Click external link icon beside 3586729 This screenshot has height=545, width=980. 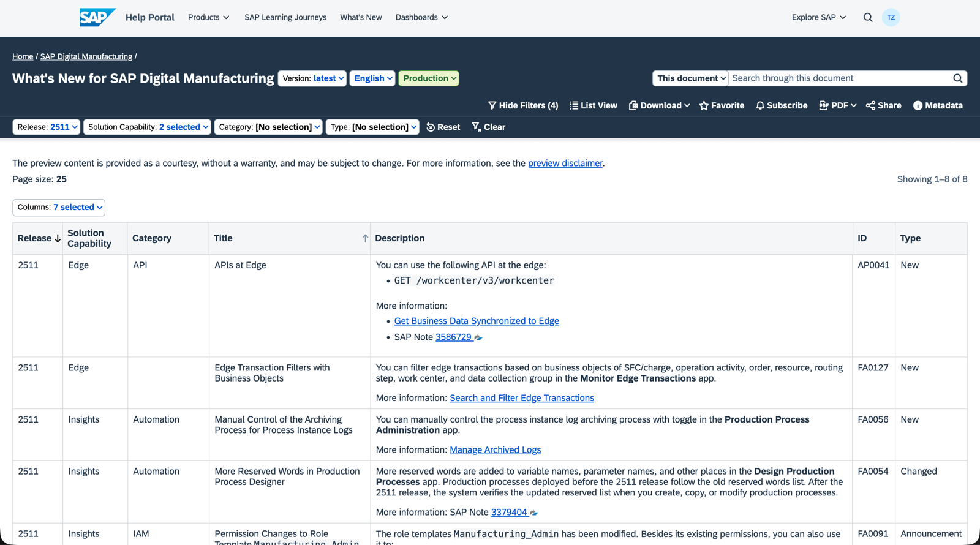coord(478,337)
